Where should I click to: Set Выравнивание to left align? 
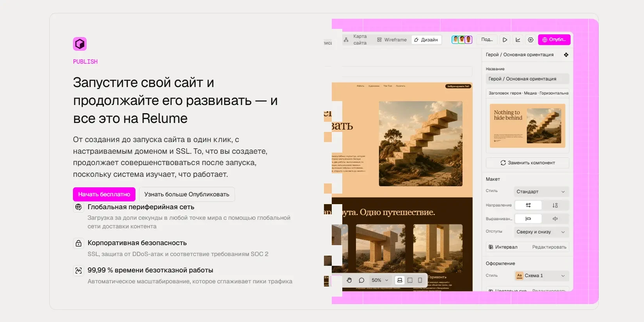click(528, 219)
